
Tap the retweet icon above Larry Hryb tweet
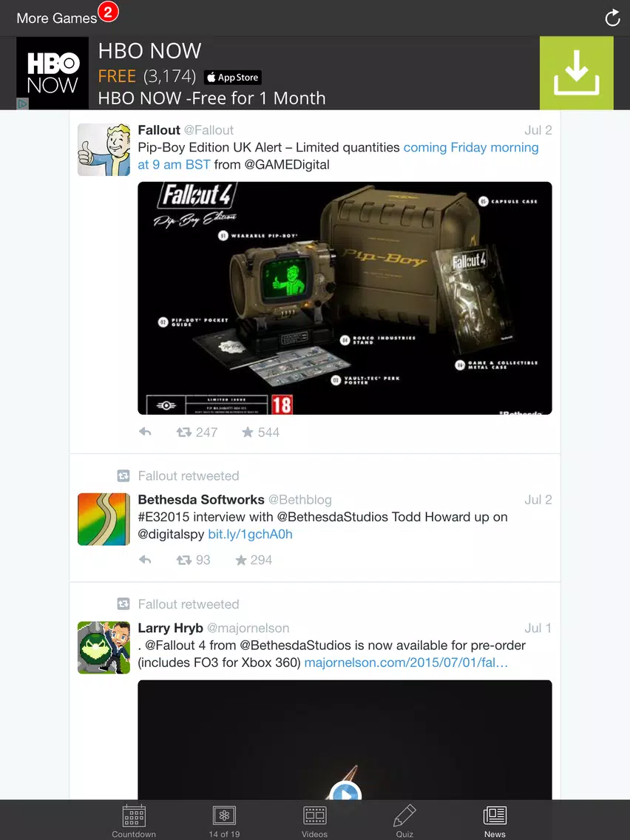(123, 604)
